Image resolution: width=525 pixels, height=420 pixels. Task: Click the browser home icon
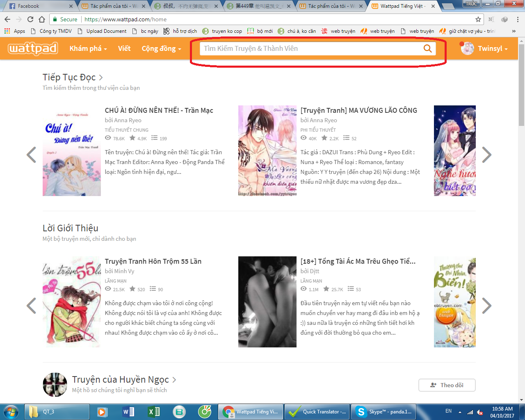(x=42, y=19)
